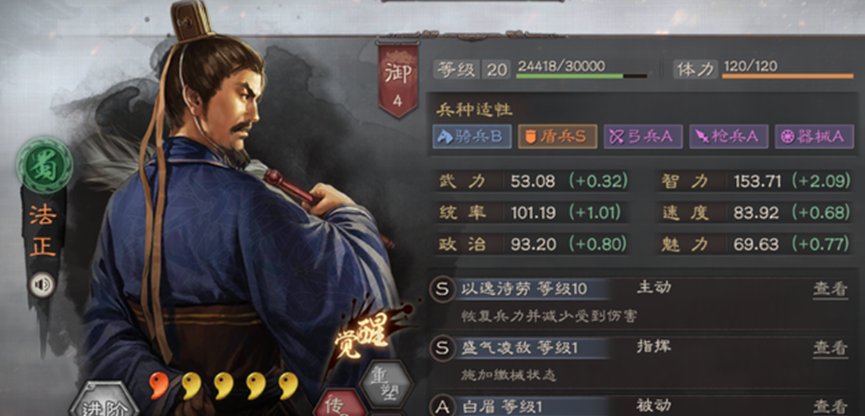This screenshot has height=416, width=865.
Task: View details of 以逸待劳 skill via 查看
Action: (830, 289)
